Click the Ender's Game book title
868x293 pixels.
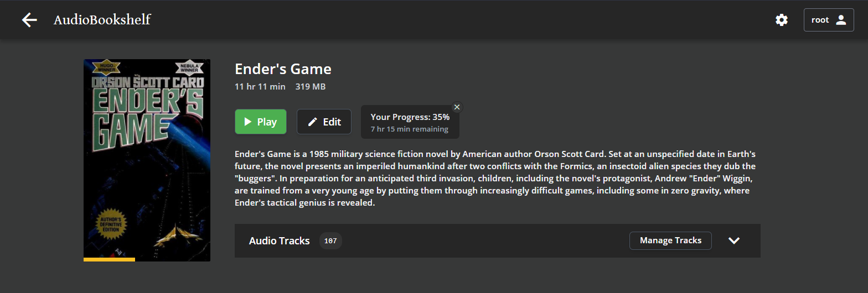283,69
